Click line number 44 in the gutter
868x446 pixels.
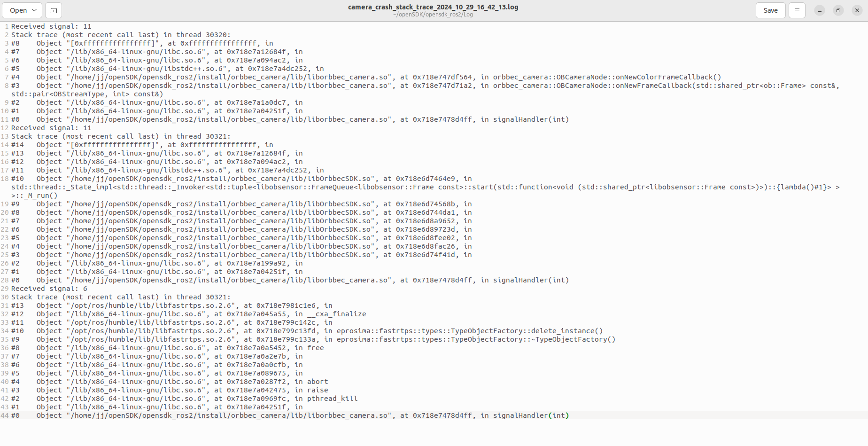point(5,415)
